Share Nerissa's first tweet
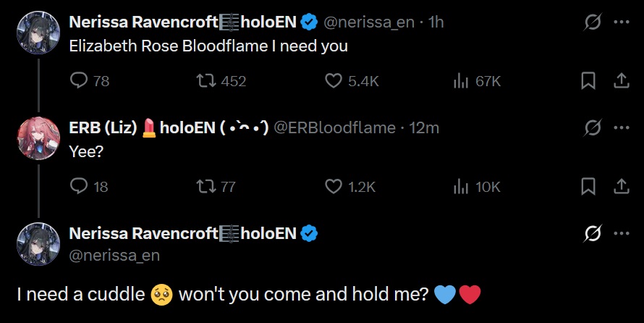The width and height of the screenshot is (644, 323). click(x=621, y=81)
